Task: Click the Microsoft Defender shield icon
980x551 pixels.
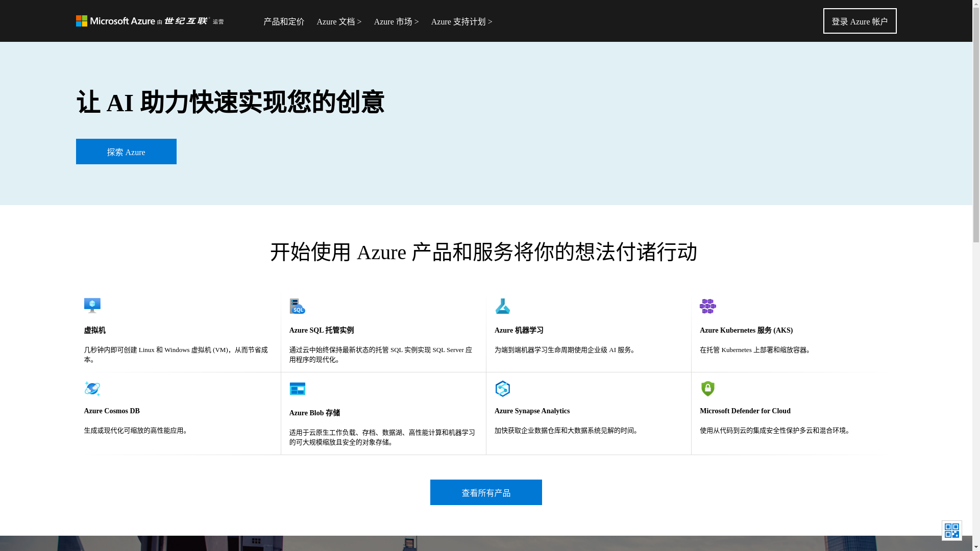Action: click(708, 389)
